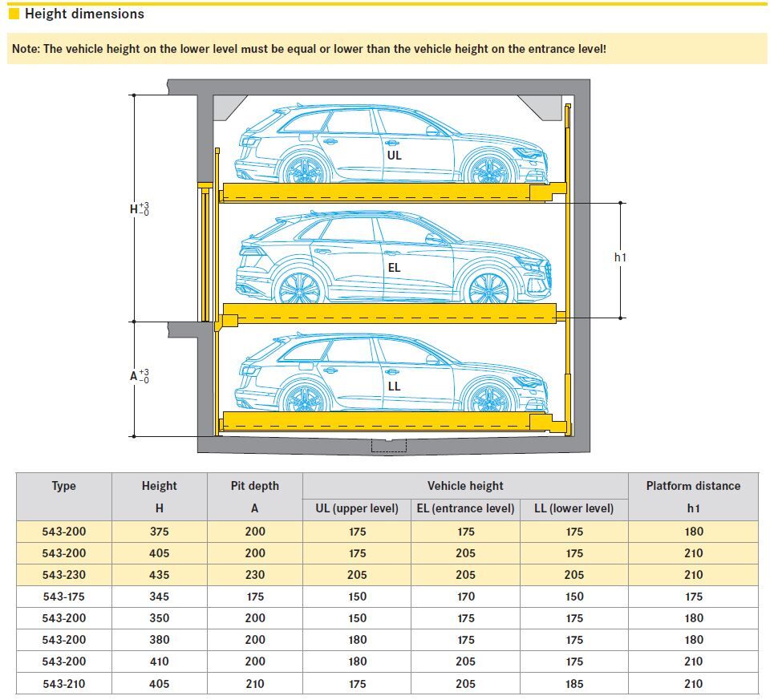Select the Pit depth column header
This screenshot has width=774, height=700.
click(x=254, y=486)
